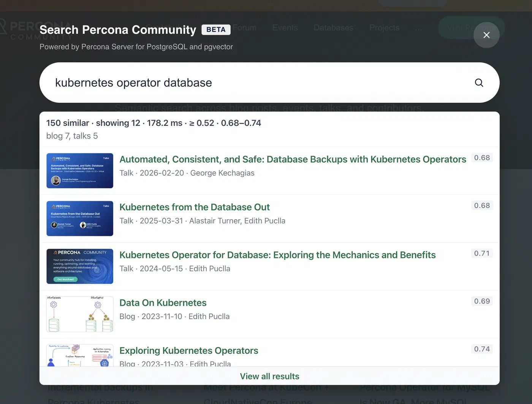Click the 0.69 similarity score badge
This screenshot has height=404, width=532.
click(x=482, y=301)
